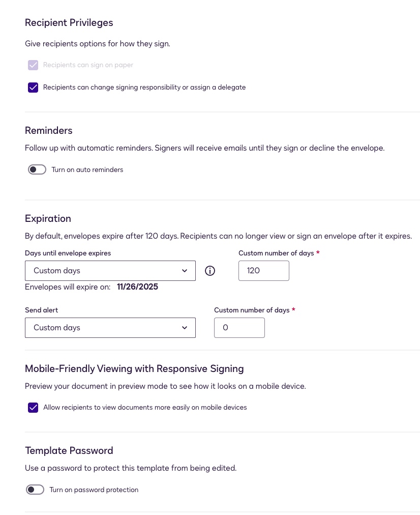This screenshot has width=420, height=515.
Task: Click the 'Days until envelope expires' field label
Action: pos(68,253)
